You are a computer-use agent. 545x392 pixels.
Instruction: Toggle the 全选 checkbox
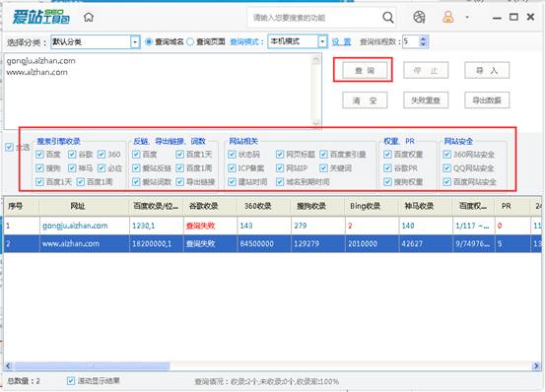(9, 147)
